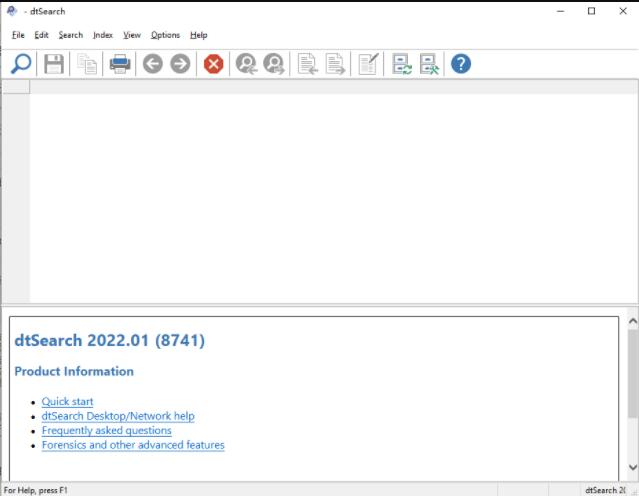Viewport: 639px width, 496px height.
Task: Open the Search menu
Action: tap(71, 35)
